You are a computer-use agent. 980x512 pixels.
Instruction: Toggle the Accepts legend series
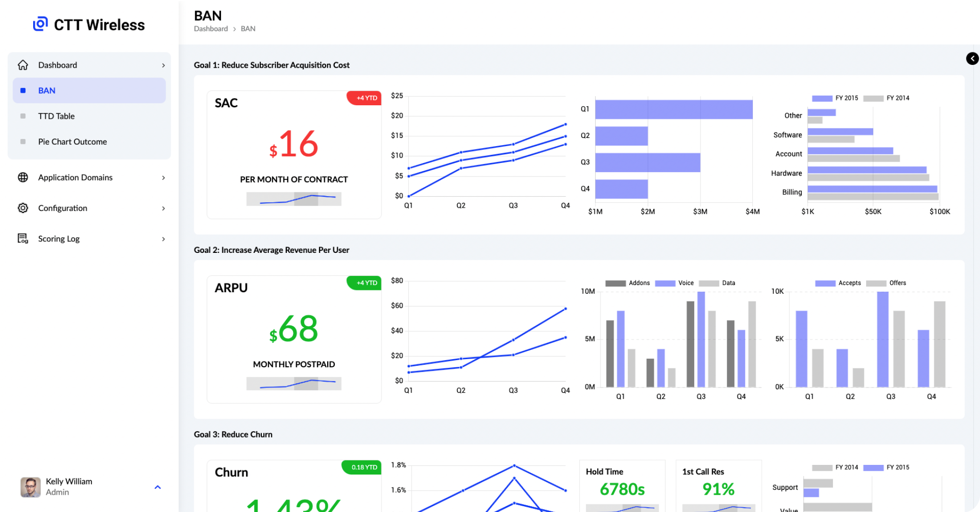[x=838, y=283]
